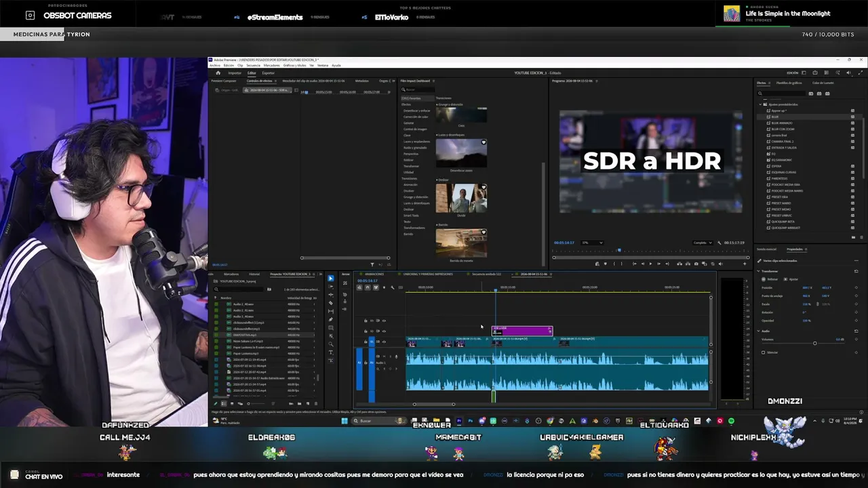This screenshot has height=488, width=868.
Task: Open the Program monitor zoom level dropdown
Action: (x=592, y=243)
